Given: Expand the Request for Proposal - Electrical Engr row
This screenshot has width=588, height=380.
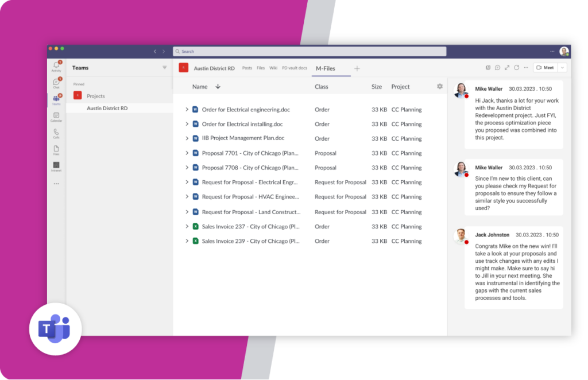Looking at the screenshot, I should pyautogui.click(x=187, y=182).
